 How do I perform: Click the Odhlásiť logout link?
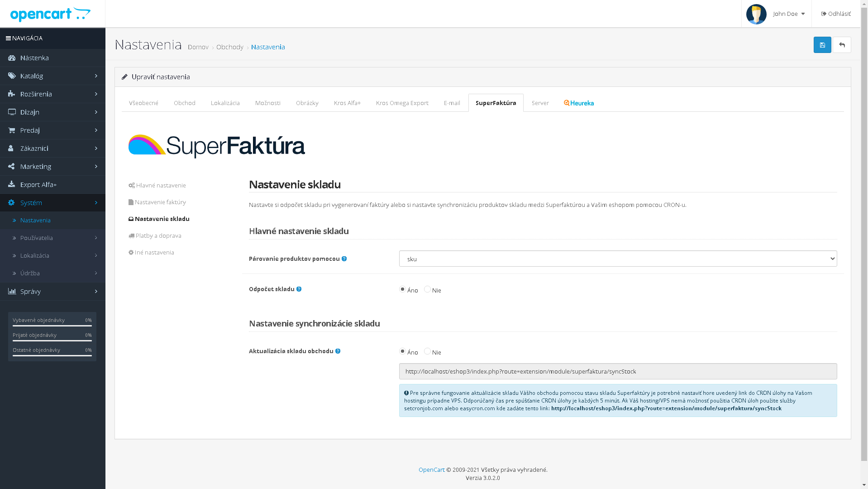[x=835, y=14]
